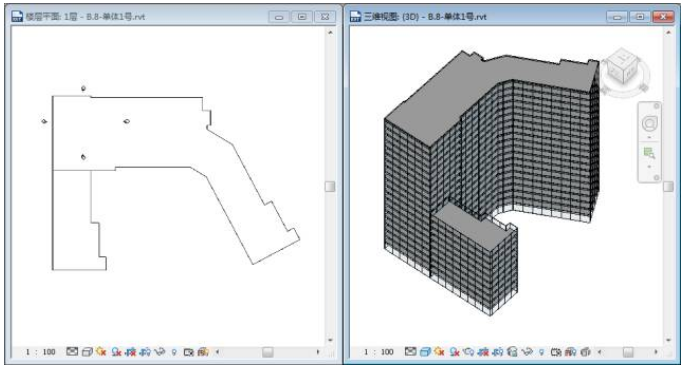
Task: Expand Steering Wheels dropdown arrow on navigation bar
Action: (649, 136)
